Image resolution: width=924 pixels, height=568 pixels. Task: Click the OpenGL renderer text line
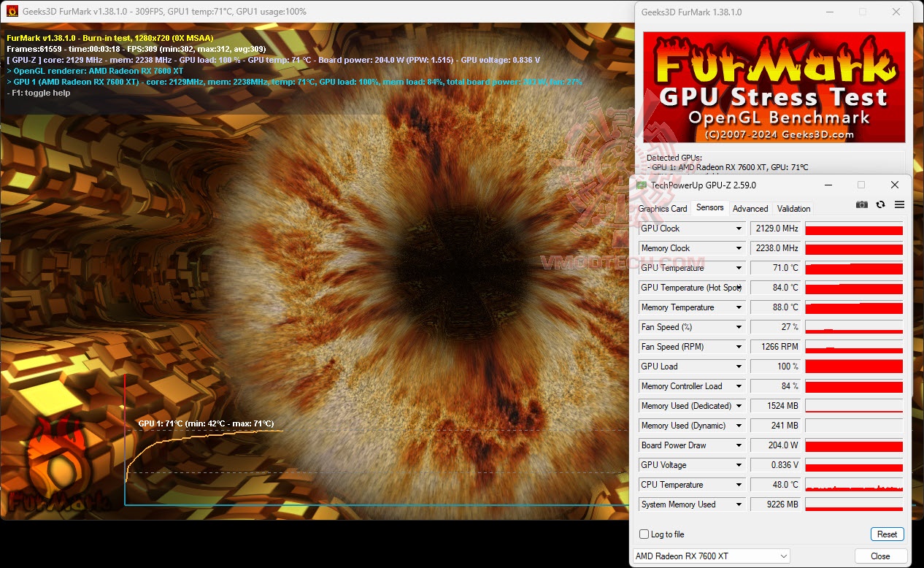tap(95, 71)
